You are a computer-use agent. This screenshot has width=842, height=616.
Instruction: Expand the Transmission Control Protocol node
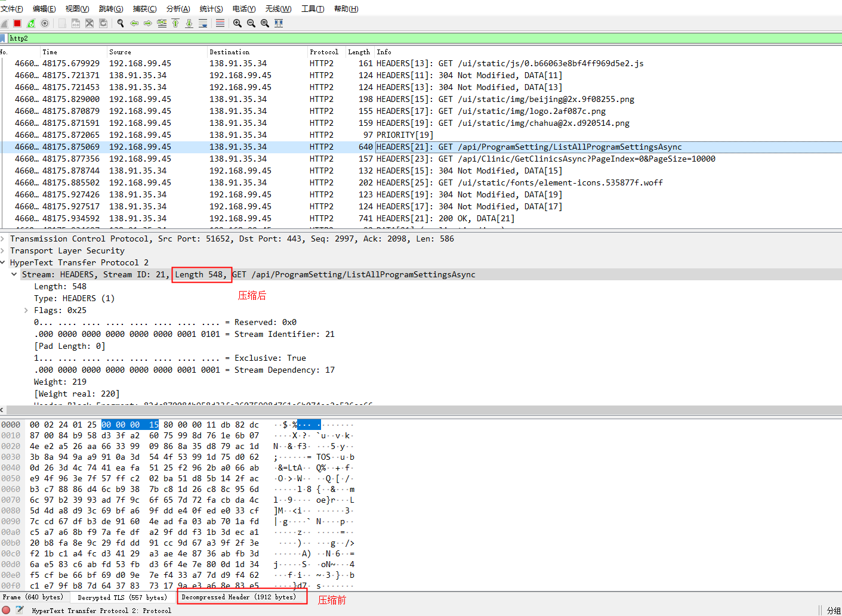3,239
